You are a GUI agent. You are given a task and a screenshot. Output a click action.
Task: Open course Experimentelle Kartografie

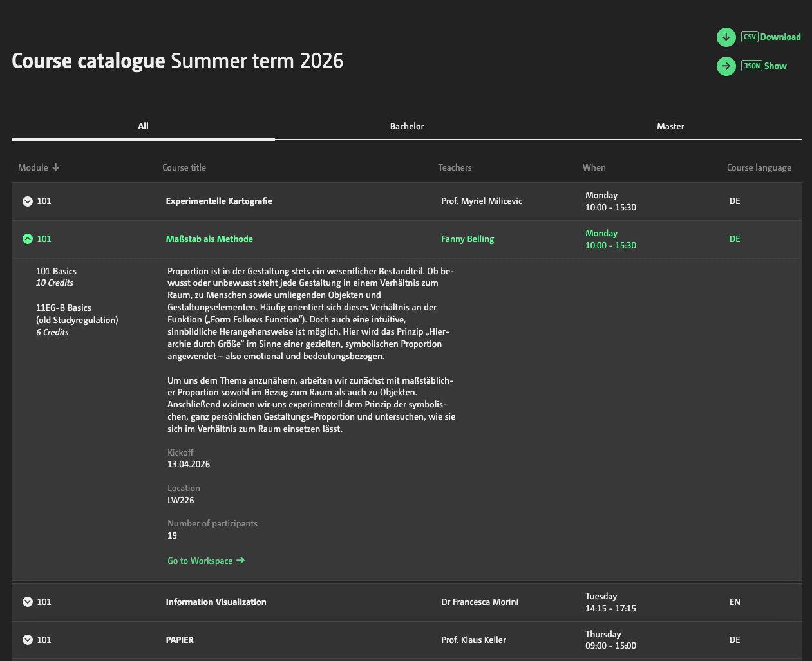pyautogui.click(x=219, y=201)
